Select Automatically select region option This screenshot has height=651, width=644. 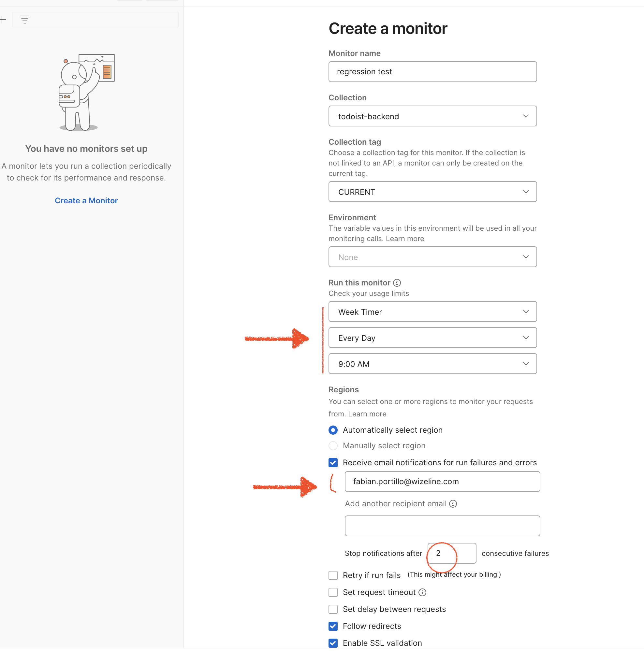point(333,430)
